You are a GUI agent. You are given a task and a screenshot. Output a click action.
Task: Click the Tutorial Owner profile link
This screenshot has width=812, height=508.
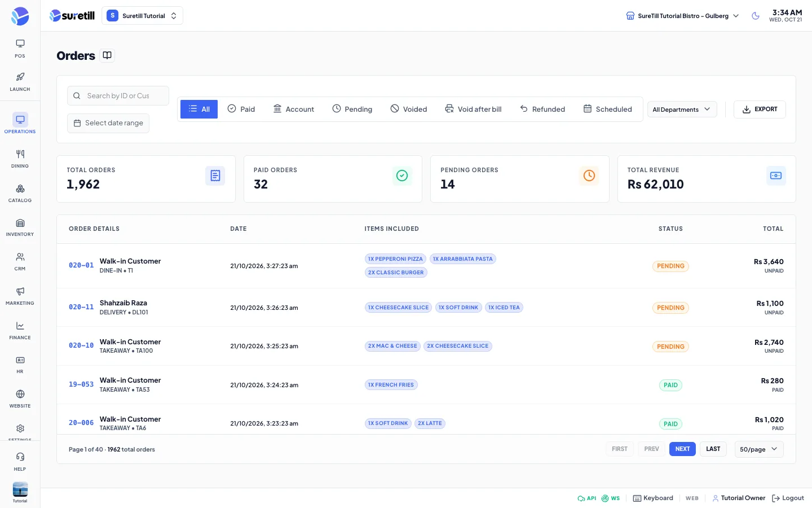point(739,498)
